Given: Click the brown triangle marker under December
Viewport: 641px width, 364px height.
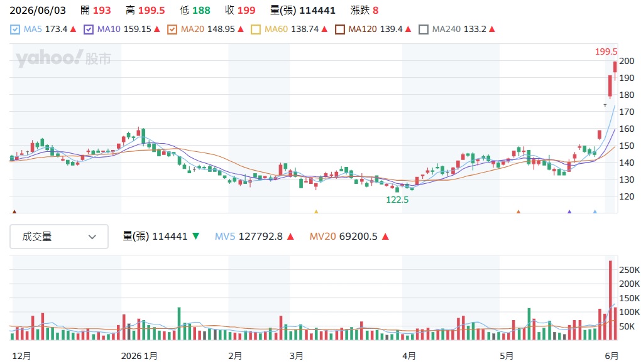Looking at the screenshot, I should (x=14, y=211).
